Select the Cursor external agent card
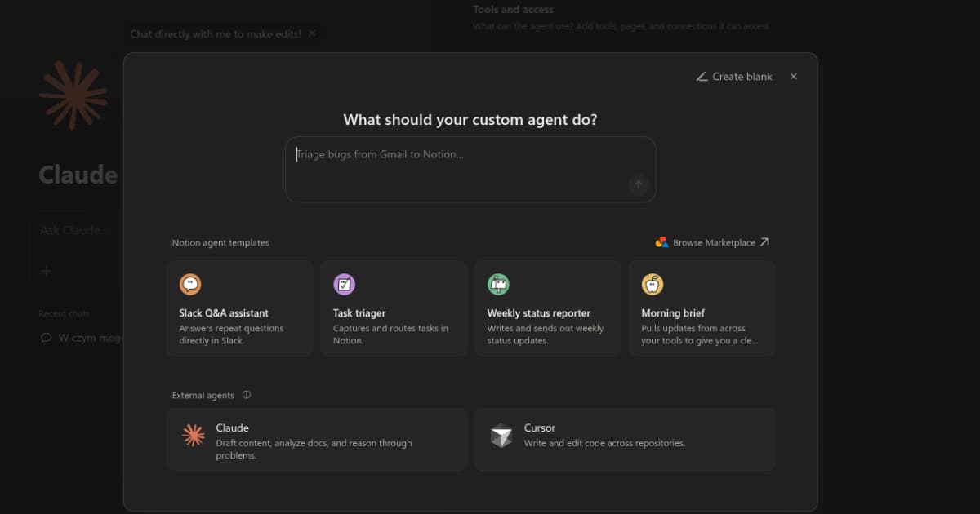Image resolution: width=980 pixels, height=514 pixels. pyautogui.click(x=625, y=440)
